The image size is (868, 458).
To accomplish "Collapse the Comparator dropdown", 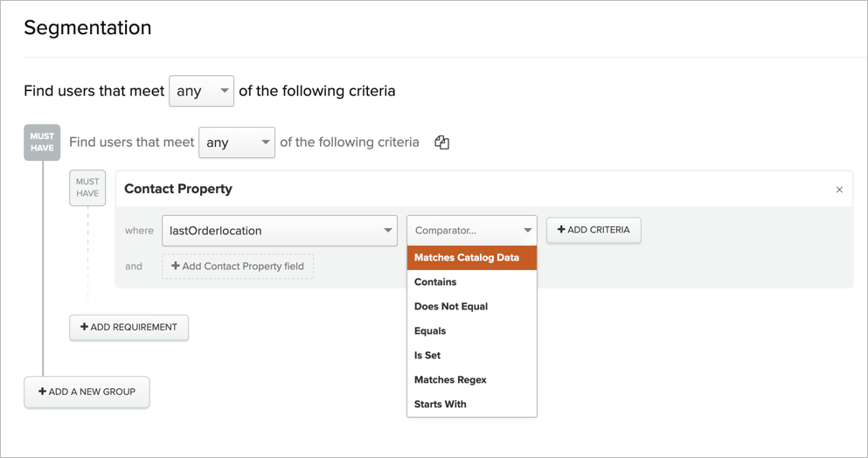I will (x=471, y=231).
